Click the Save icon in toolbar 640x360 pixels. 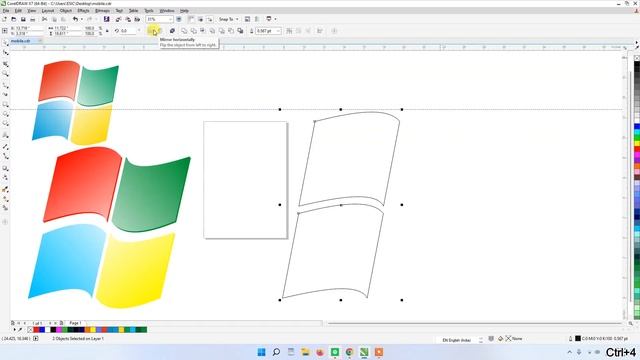(x=23, y=19)
